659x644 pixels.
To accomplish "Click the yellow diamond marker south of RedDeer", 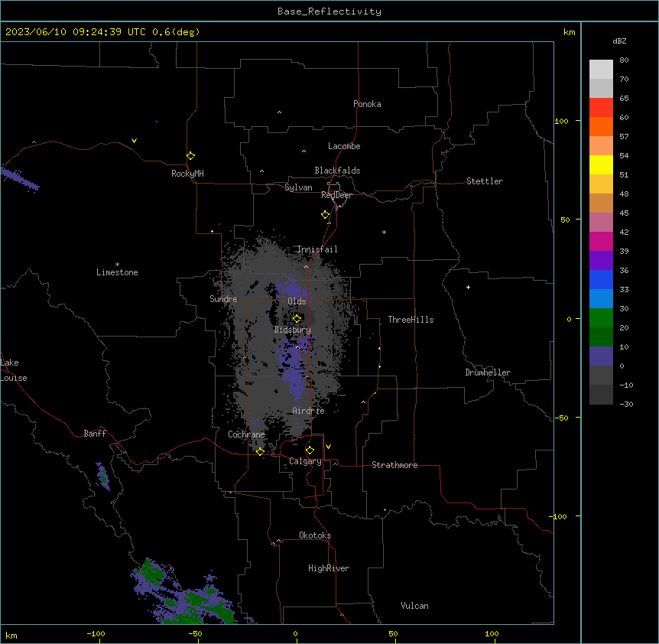I will point(326,215).
